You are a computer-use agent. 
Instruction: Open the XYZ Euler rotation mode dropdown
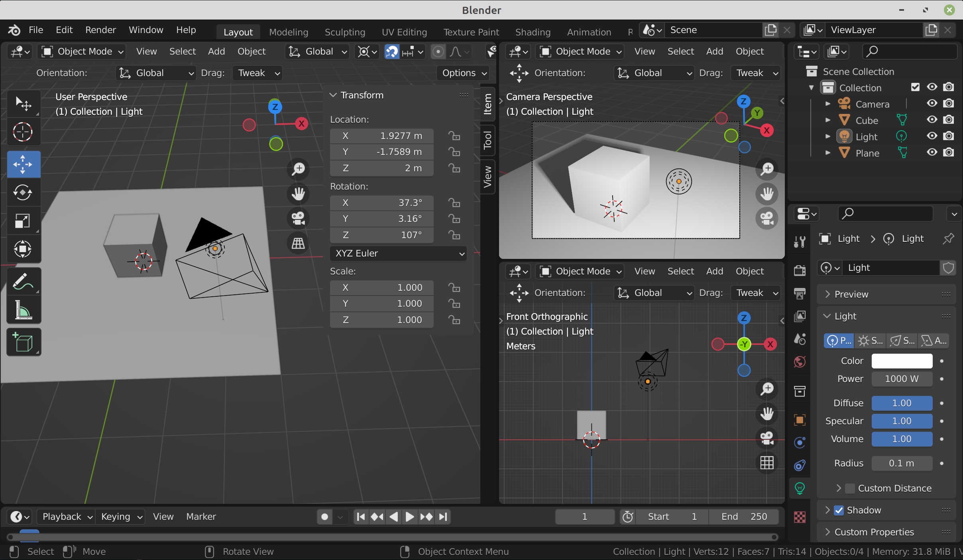pyautogui.click(x=399, y=253)
